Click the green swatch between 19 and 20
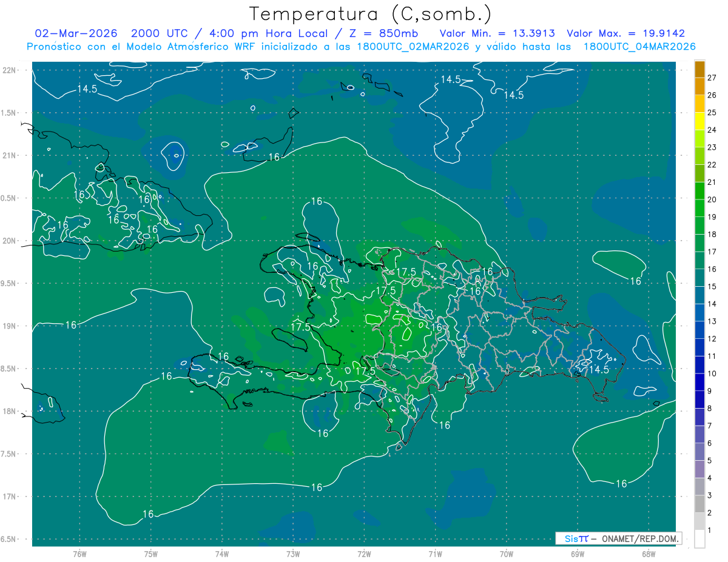728x562 pixels. [699, 208]
